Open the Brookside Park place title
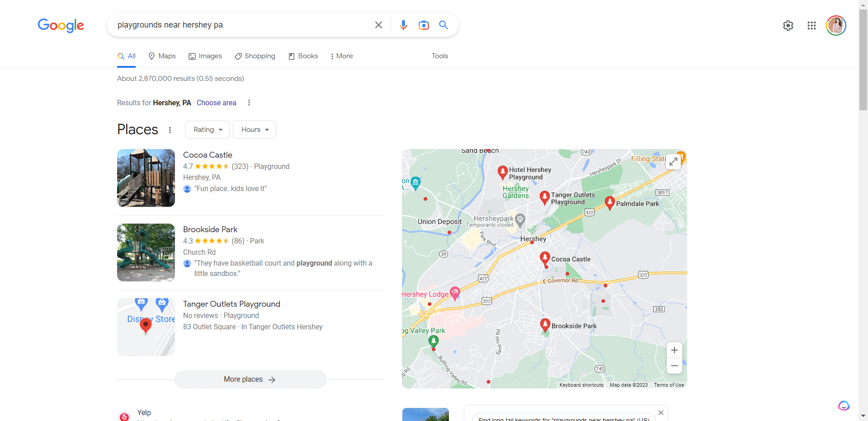 coord(210,229)
